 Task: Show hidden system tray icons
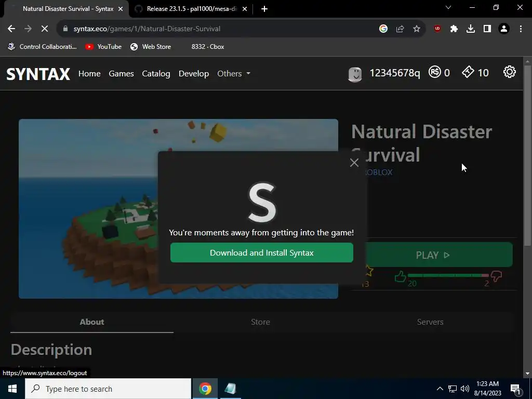pos(440,389)
